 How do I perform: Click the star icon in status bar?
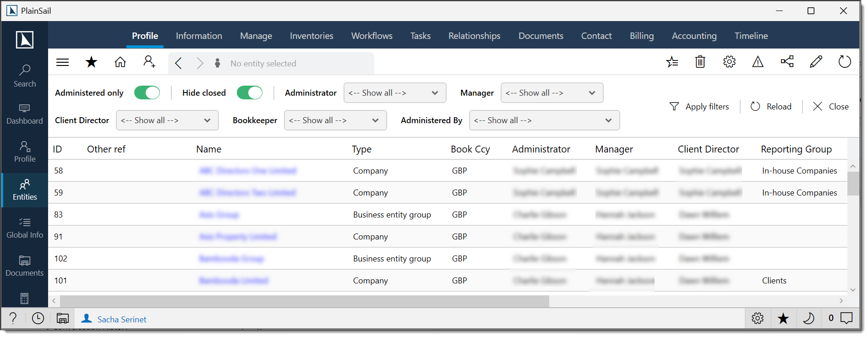pos(783,318)
